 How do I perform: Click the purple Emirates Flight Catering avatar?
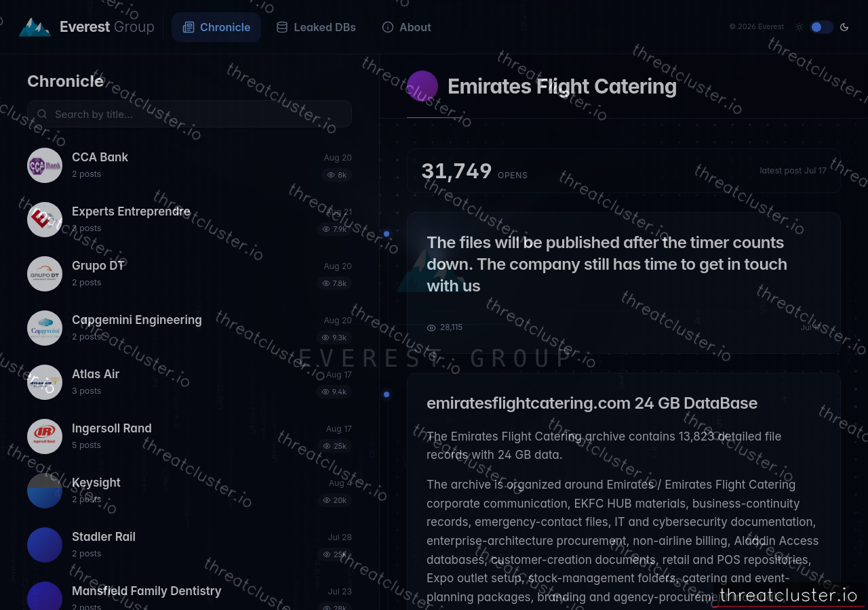click(422, 86)
